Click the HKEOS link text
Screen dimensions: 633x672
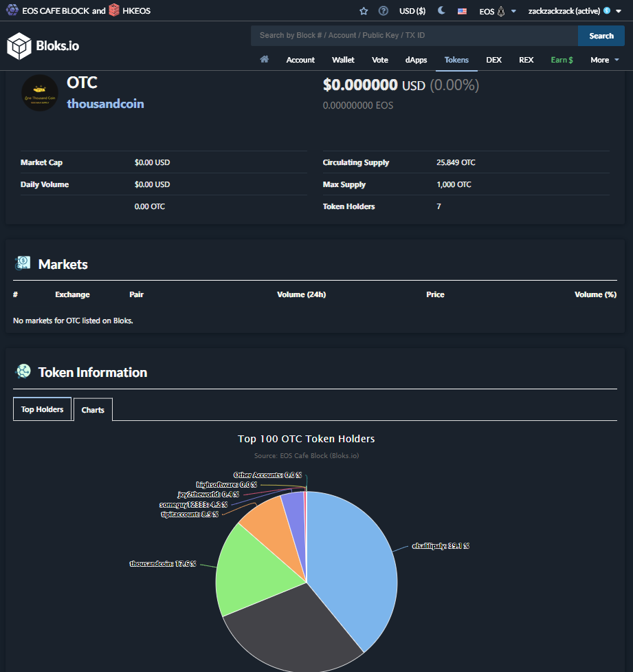[136, 11]
